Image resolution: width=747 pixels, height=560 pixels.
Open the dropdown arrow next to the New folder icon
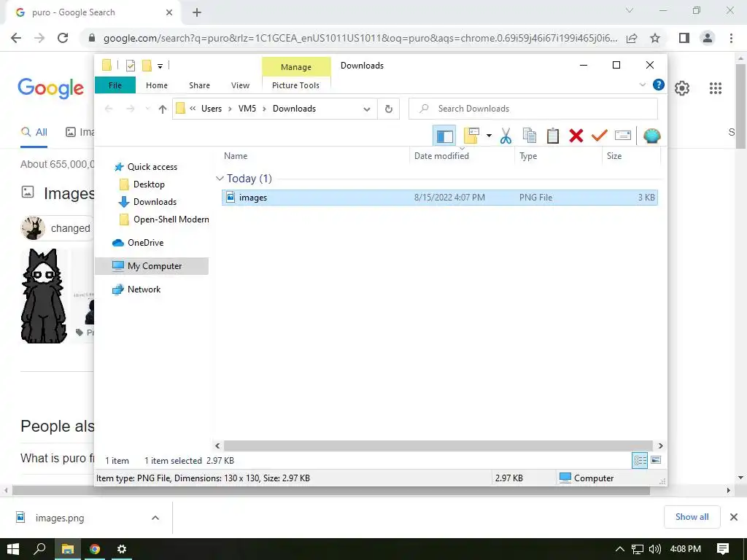(x=489, y=136)
